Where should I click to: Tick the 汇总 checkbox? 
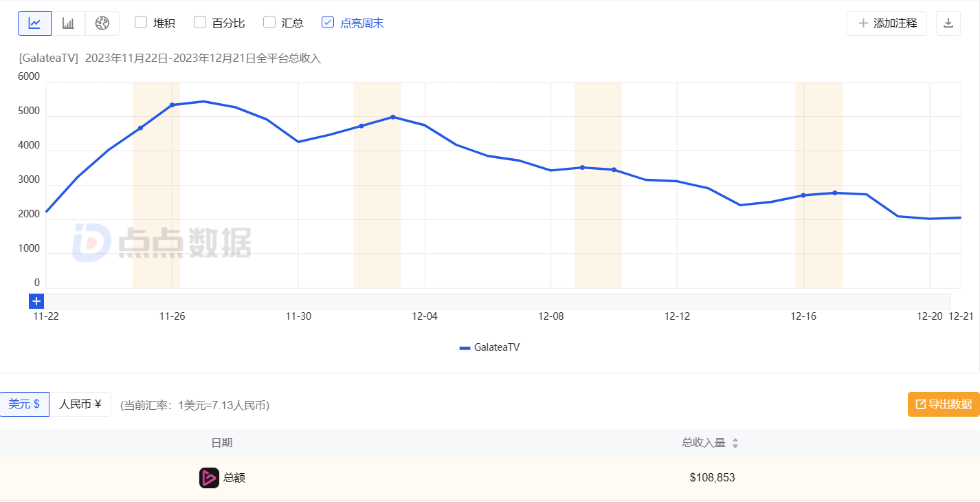[x=269, y=23]
